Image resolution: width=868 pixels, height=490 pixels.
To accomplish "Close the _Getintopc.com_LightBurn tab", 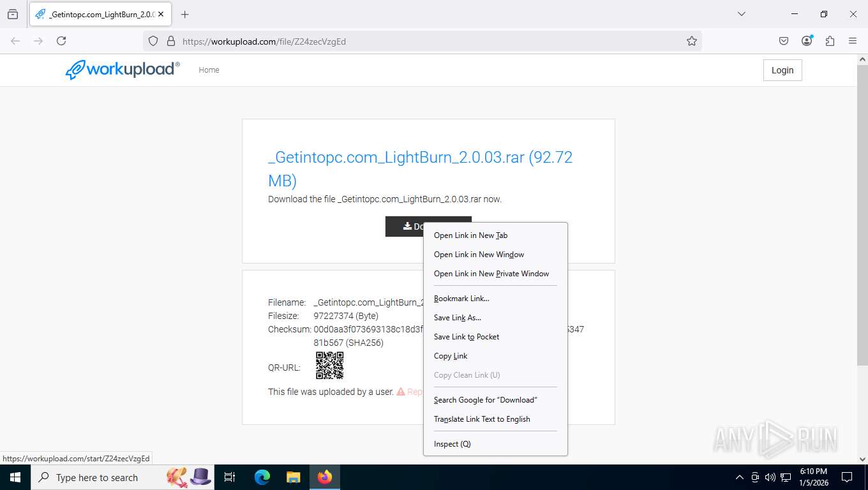I will pyautogui.click(x=161, y=14).
